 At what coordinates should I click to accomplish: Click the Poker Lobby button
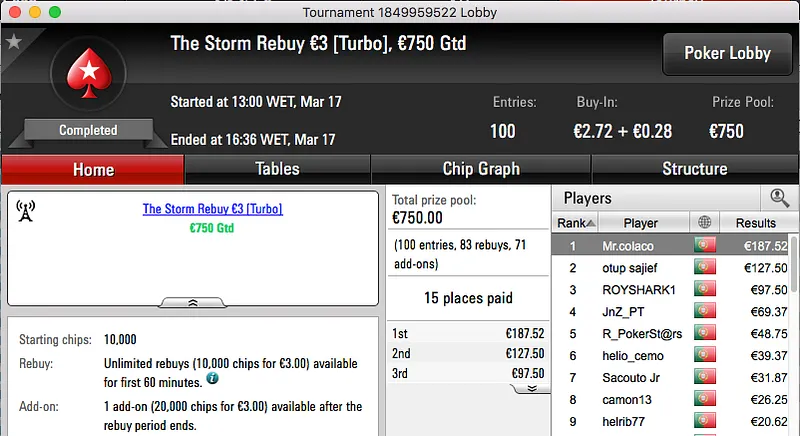point(725,54)
